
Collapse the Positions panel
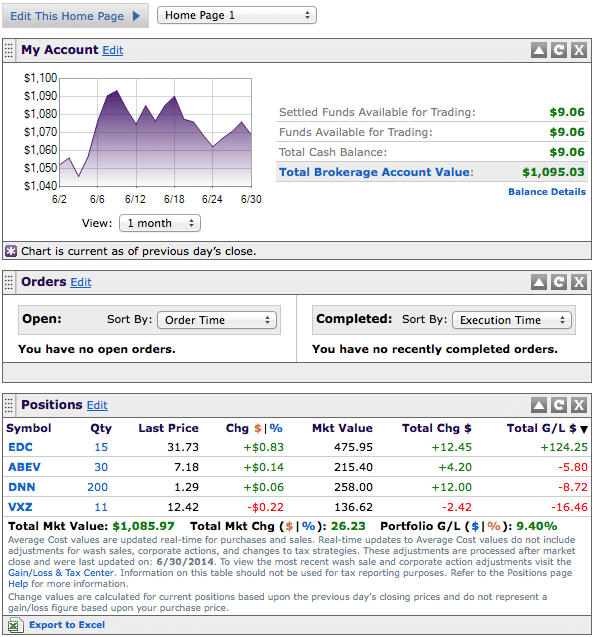pos(539,405)
